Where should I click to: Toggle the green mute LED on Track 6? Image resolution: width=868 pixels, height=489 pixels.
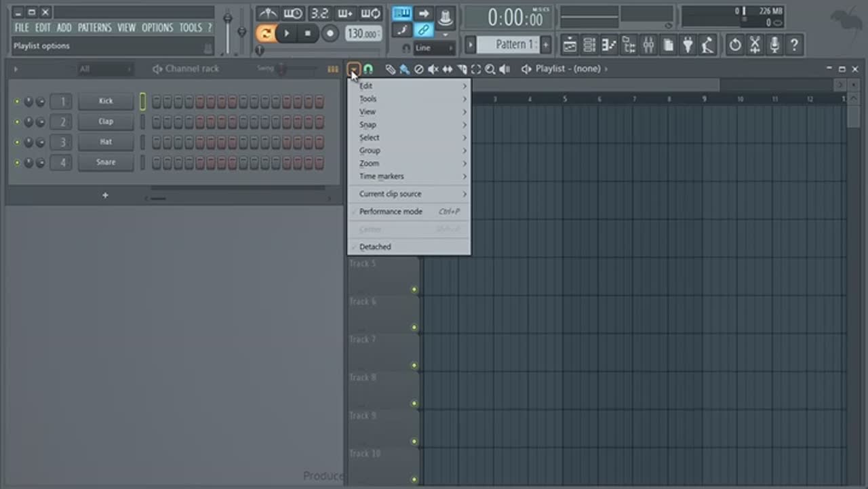point(414,328)
